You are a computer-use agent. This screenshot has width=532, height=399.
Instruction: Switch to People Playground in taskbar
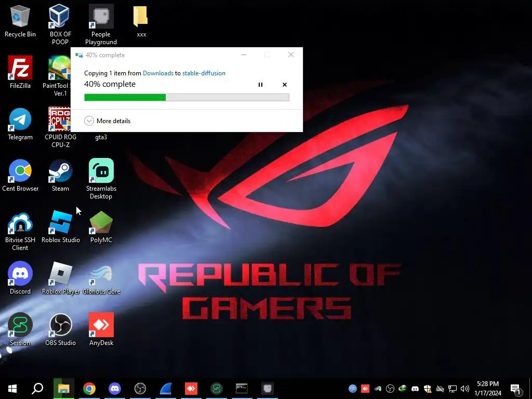(268, 389)
